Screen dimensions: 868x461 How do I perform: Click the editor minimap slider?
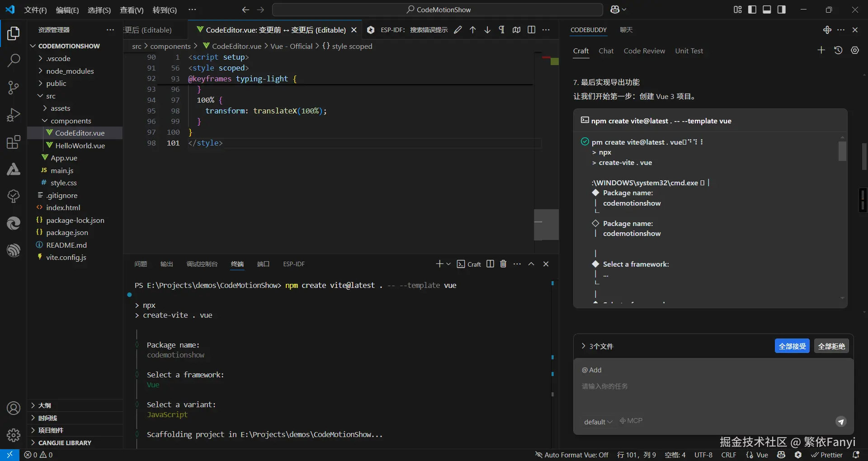click(x=546, y=225)
